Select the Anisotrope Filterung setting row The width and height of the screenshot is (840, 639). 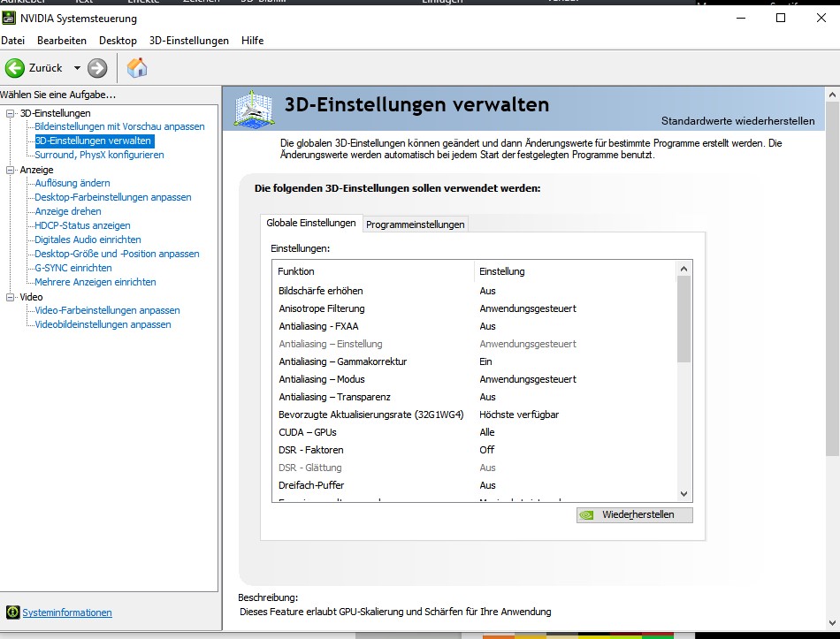click(474, 308)
